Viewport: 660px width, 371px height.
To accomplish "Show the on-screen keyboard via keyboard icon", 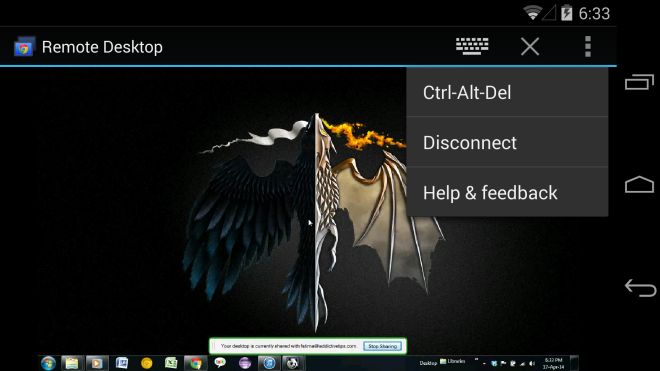I will click(472, 46).
